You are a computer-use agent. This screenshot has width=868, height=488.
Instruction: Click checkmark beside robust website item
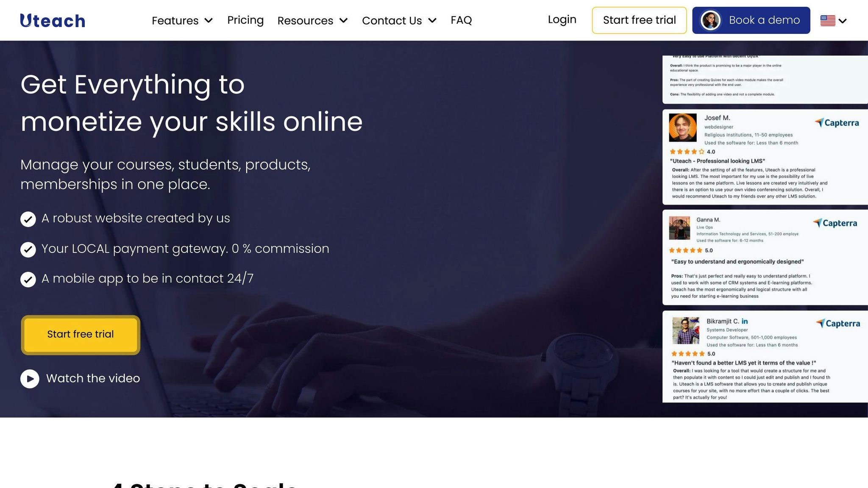pos(28,219)
